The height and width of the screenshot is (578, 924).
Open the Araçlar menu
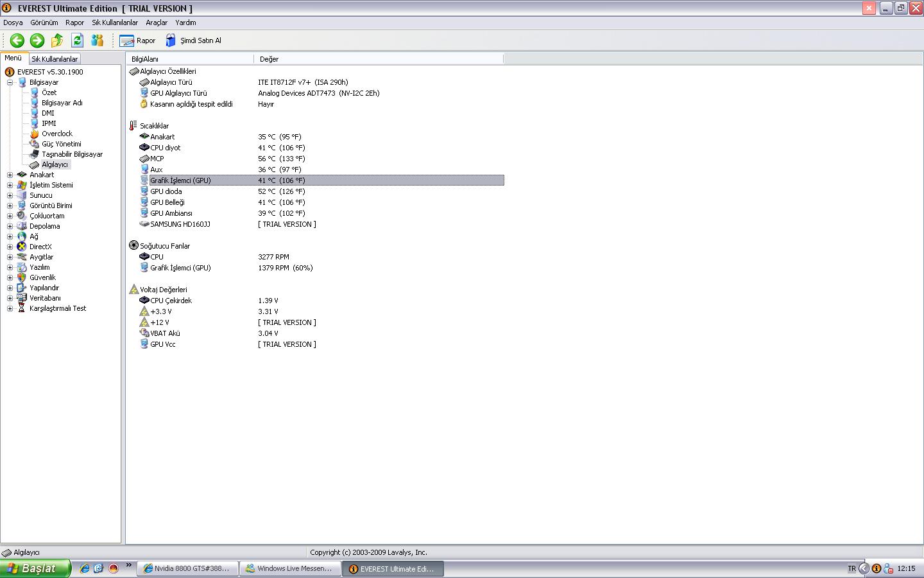(x=157, y=22)
